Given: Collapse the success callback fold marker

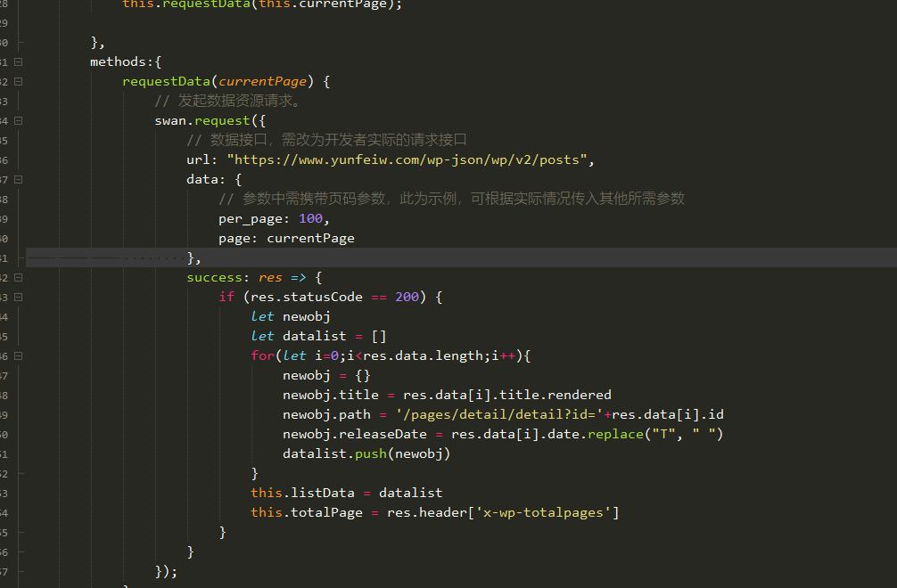Looking at the screenshot, I should point(19,278).
